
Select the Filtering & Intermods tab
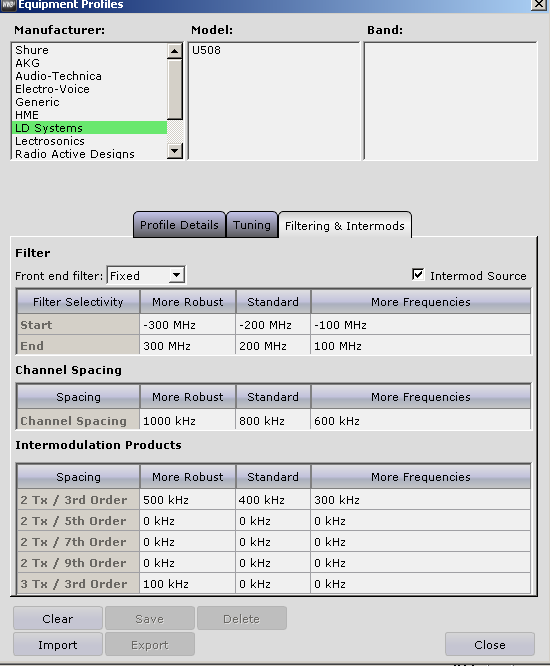(x=344, y=226)
